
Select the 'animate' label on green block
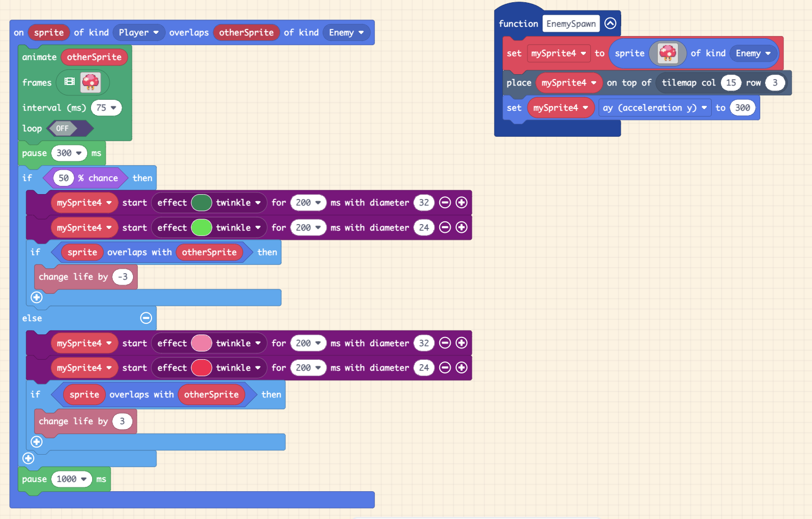pos(39,57)
